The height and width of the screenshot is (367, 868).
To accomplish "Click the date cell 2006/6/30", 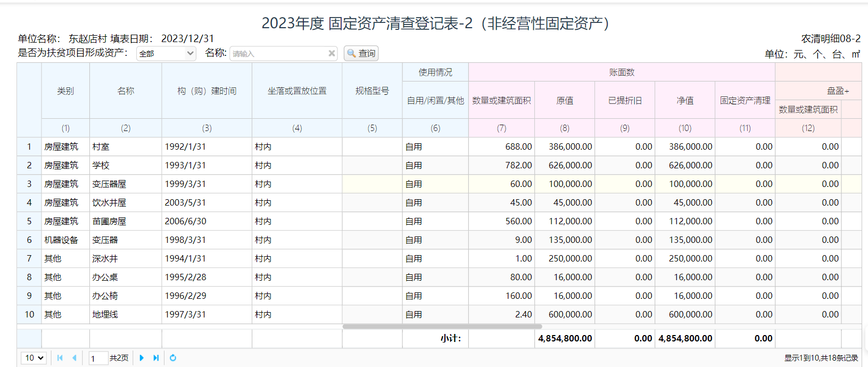I will [207, 221].
